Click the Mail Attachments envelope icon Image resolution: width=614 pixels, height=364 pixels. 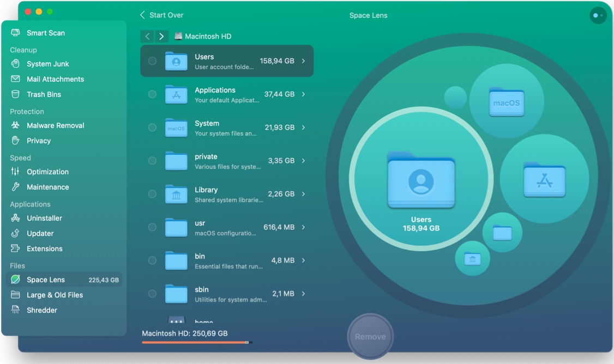(x=15, y=79)
